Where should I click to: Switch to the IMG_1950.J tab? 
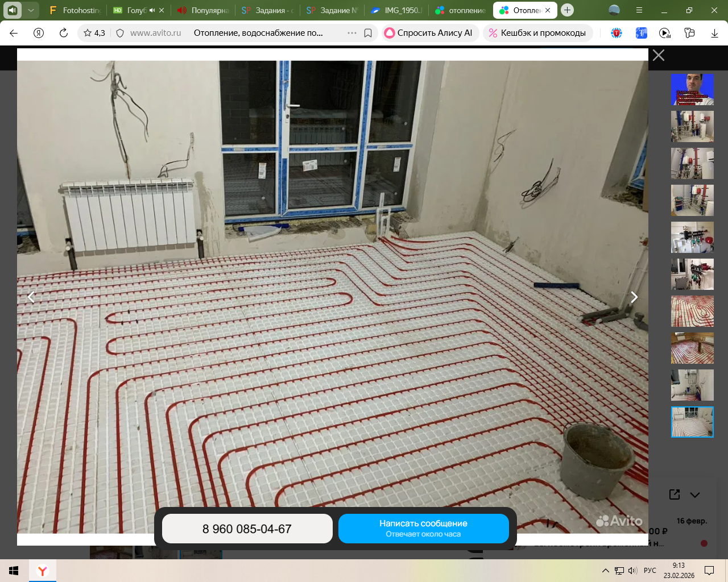(x=396, y=10)
